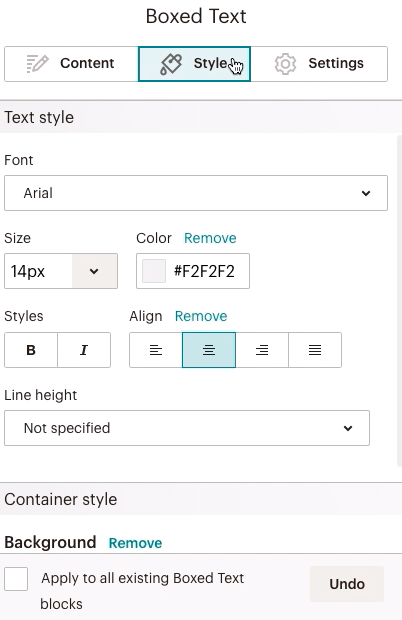The height and width of the screenshot is (620, 402).
Task: Click the #F2F2F2 color swatch
Action: 154,271
